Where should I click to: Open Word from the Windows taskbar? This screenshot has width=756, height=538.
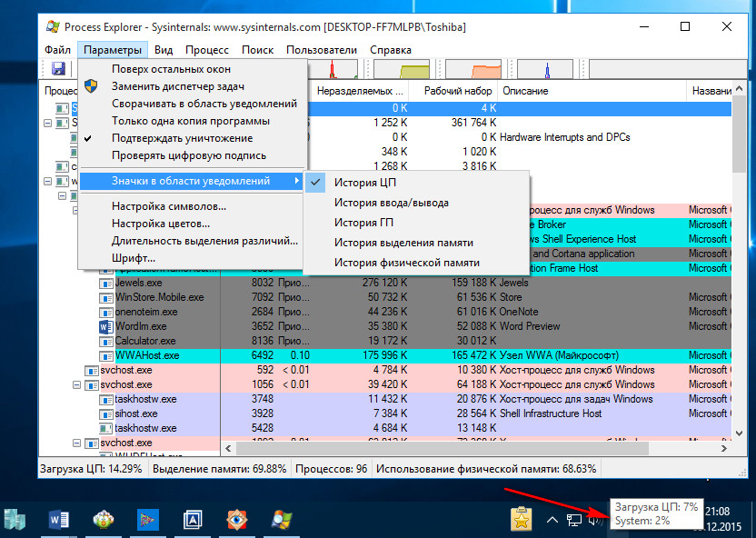tap(59, 520)
